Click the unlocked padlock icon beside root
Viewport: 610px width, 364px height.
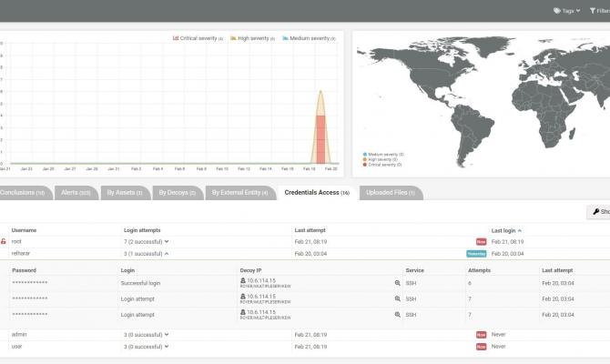coord(4,241)
